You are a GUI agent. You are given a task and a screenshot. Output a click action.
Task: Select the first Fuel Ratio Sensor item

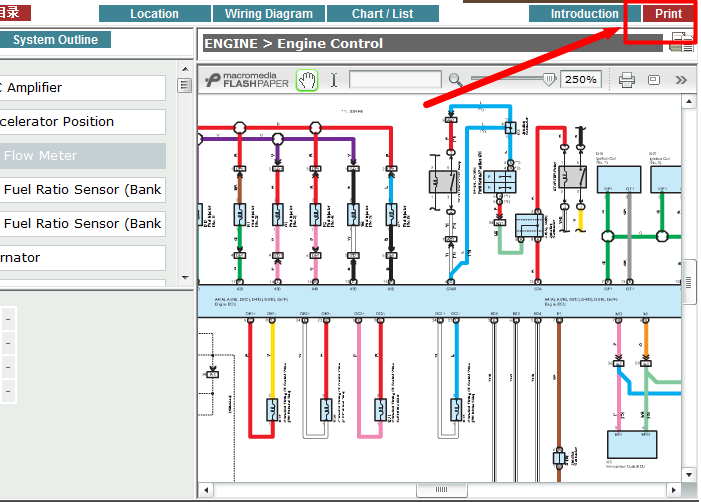tap(83, 190)
